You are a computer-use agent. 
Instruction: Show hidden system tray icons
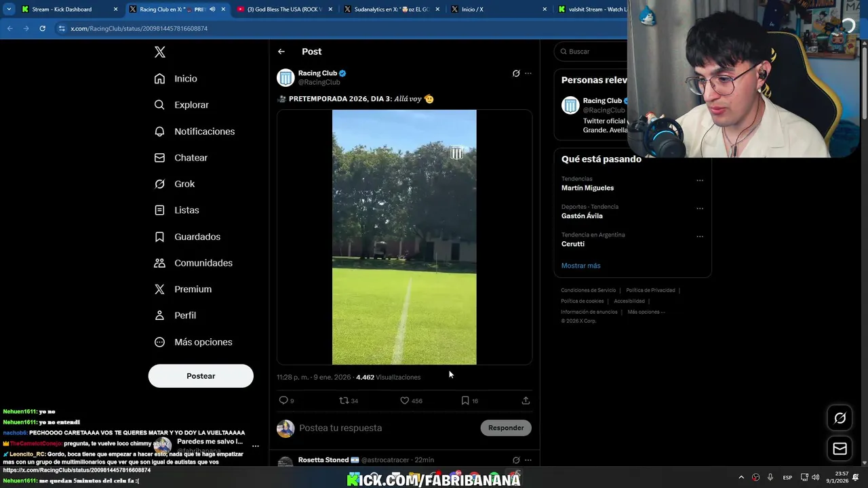[741, 477]
